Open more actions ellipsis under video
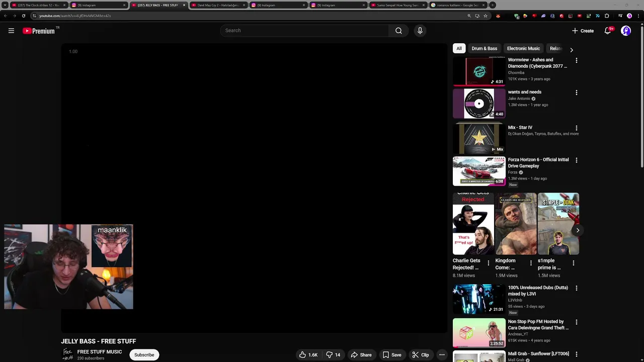Viewport: 644px width, 362px height. click(442, 355)
